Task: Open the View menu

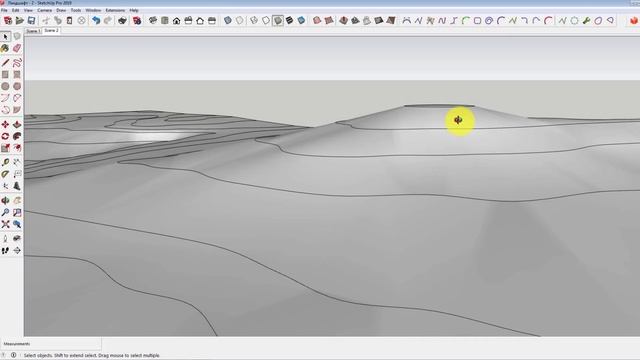Action: [x=28, y=10]
